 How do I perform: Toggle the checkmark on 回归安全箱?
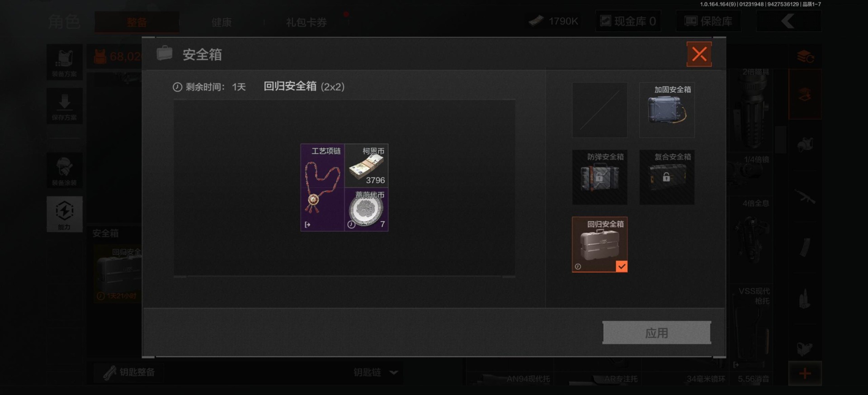point(622,267)
